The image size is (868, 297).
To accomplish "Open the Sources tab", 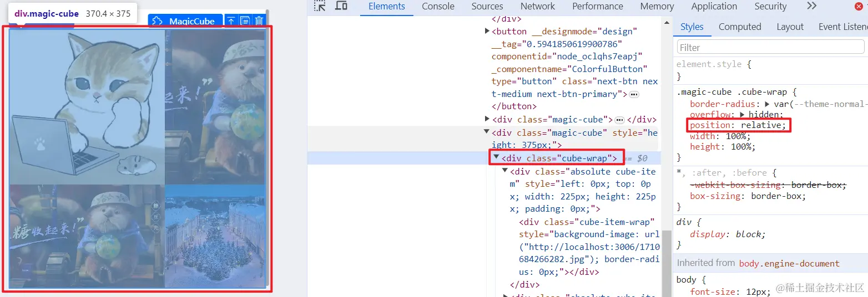I will (487, 7).
